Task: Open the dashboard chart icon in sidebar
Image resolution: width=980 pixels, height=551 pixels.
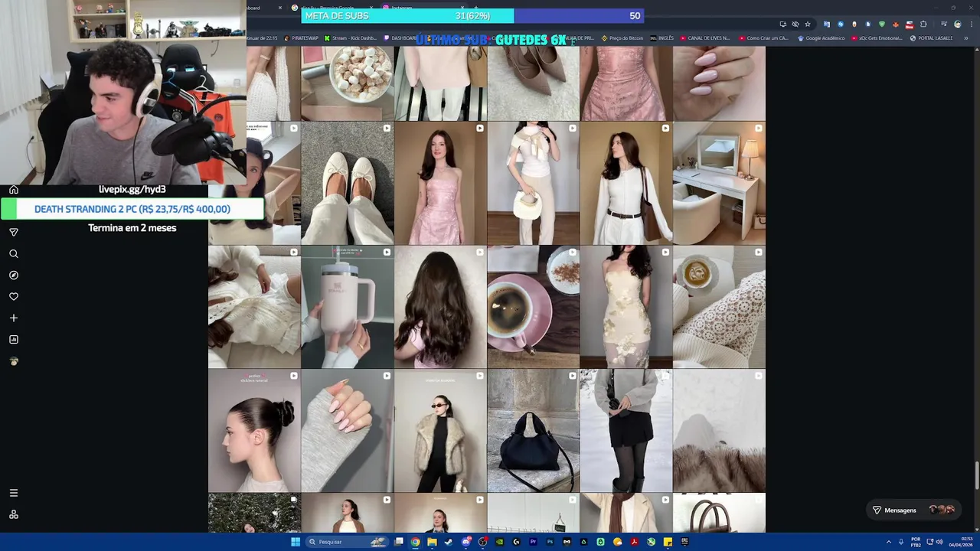Action: tap(14, 339)
